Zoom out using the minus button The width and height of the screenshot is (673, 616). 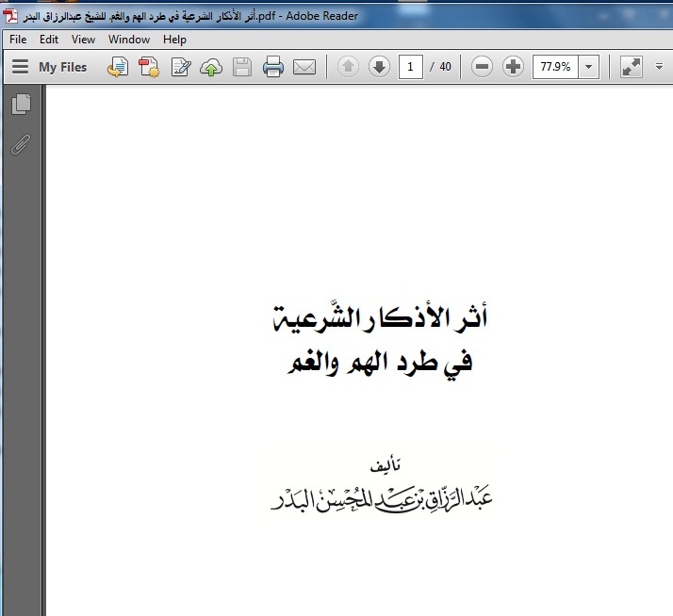(482, 67)
